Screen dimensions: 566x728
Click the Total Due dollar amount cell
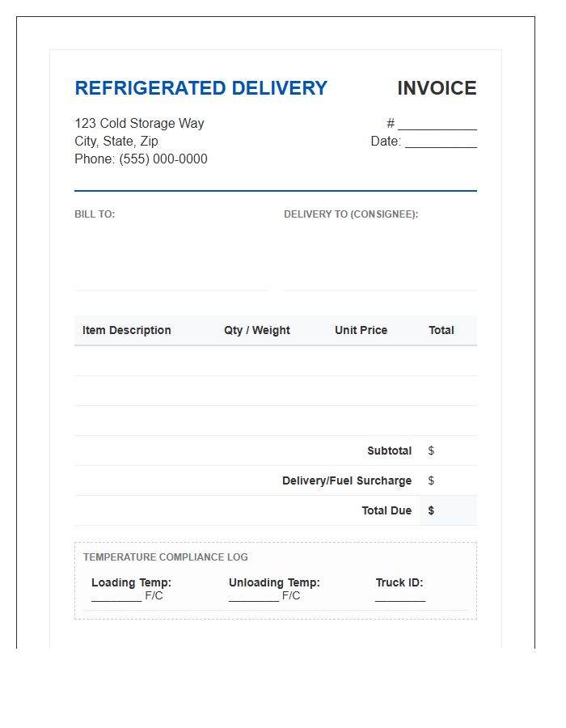point(448,510)
